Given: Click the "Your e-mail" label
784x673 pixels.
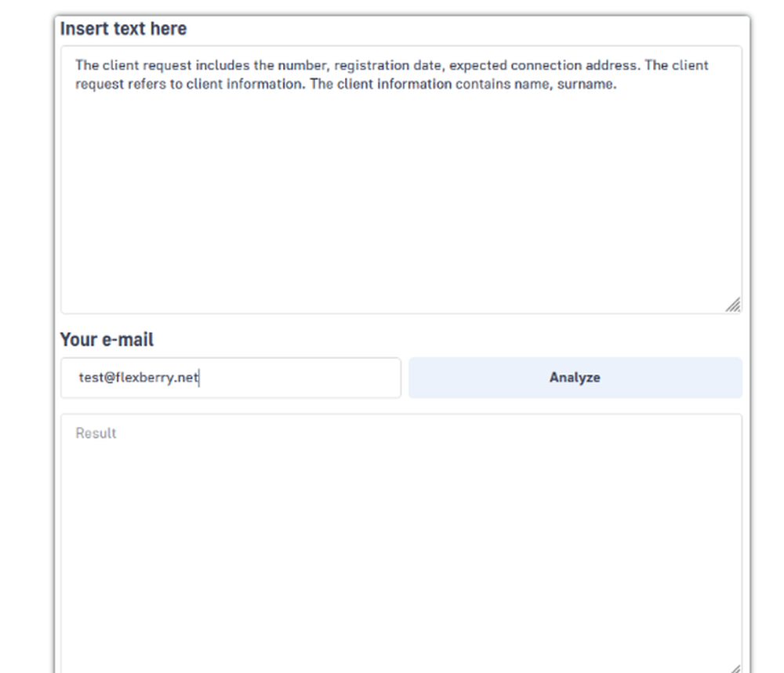Looking at the screenshot, I should coord(107,340).
